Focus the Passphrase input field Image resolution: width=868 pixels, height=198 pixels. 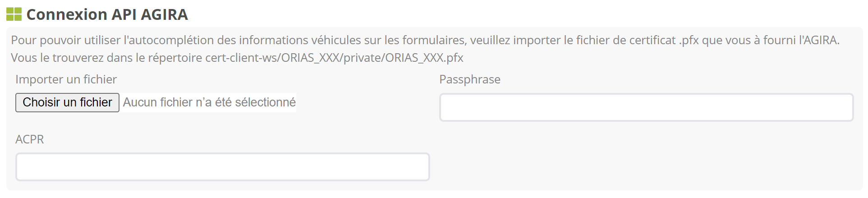(x=646, y=107)
